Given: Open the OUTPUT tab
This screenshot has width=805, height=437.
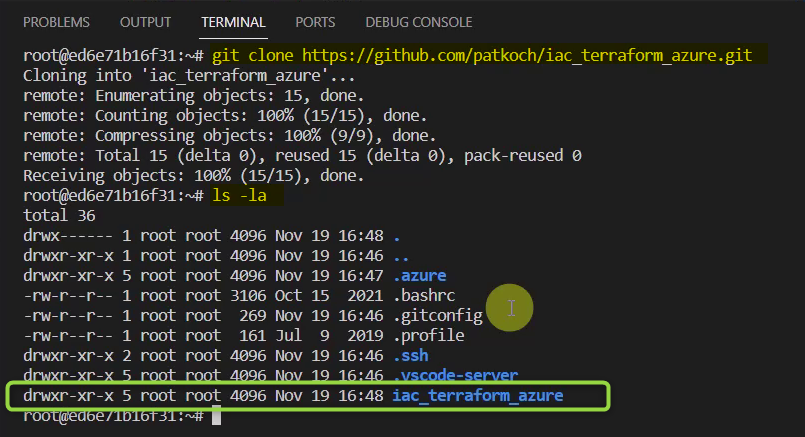Looking at the screenshot, I should point(145,23).
